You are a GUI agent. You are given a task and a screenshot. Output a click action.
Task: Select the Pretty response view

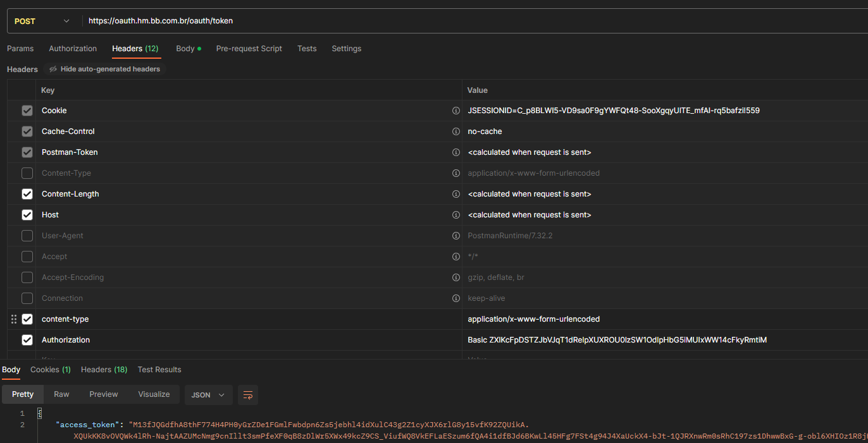tap(23, 394)
